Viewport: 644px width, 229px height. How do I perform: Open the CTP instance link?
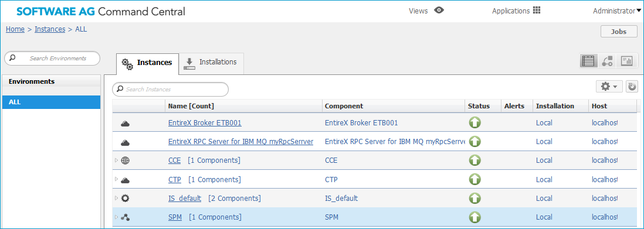175,179
